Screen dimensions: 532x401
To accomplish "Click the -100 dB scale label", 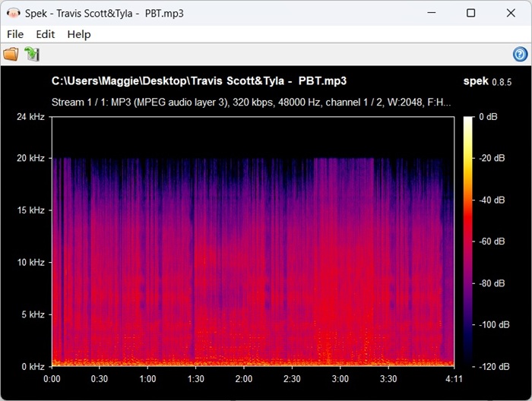I will [494, 325].
